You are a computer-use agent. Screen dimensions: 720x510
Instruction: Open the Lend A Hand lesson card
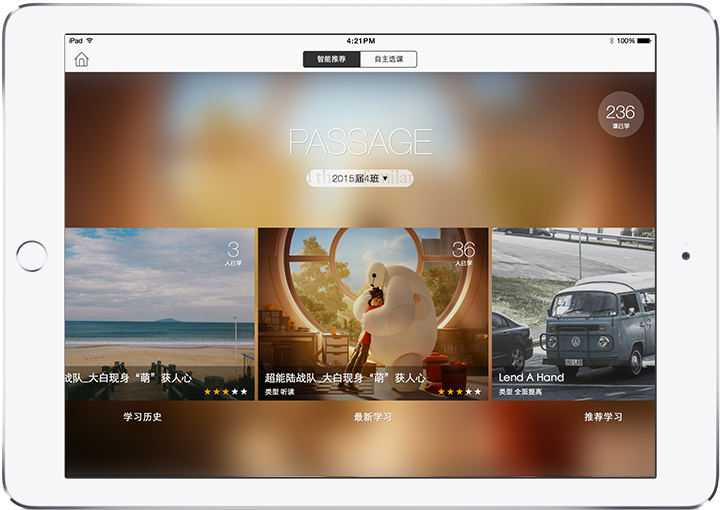click(x=574, y=314)
